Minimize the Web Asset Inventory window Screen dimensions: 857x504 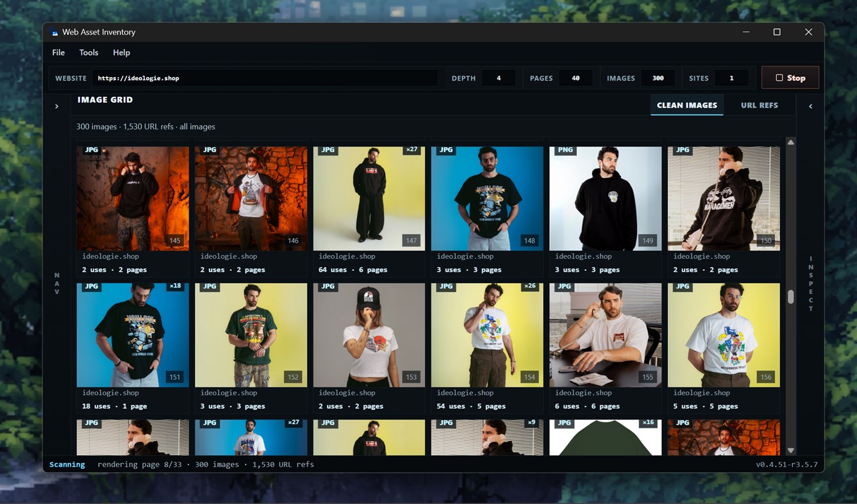point(746,32)
